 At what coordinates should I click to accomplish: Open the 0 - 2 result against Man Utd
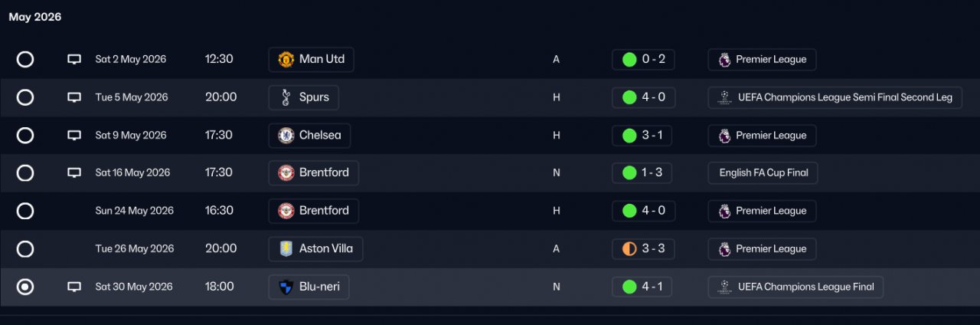(x=643, y=60)
